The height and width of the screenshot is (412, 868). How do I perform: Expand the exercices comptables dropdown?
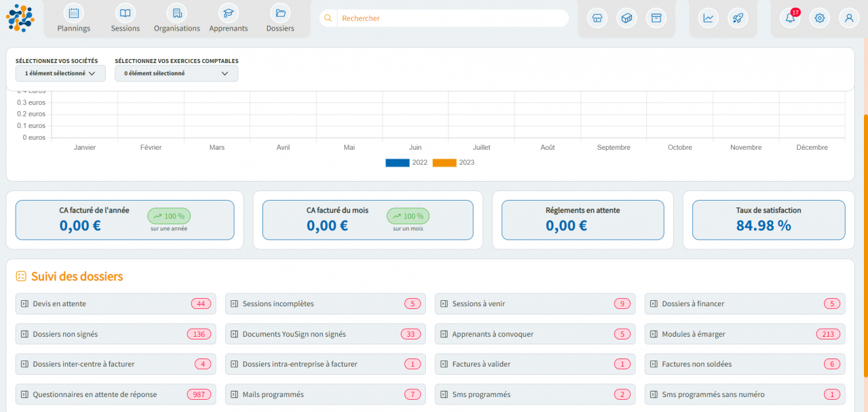pyautogui.click(x=176, y=73)
